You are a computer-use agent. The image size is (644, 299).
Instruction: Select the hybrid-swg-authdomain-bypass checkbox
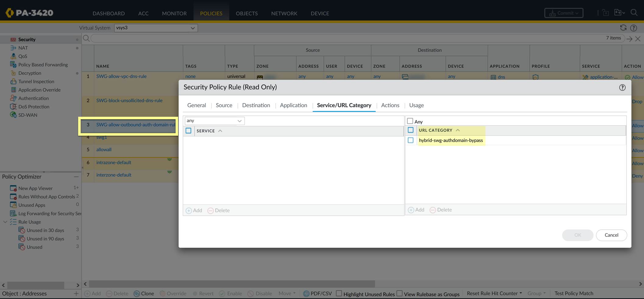coord(411,140)
